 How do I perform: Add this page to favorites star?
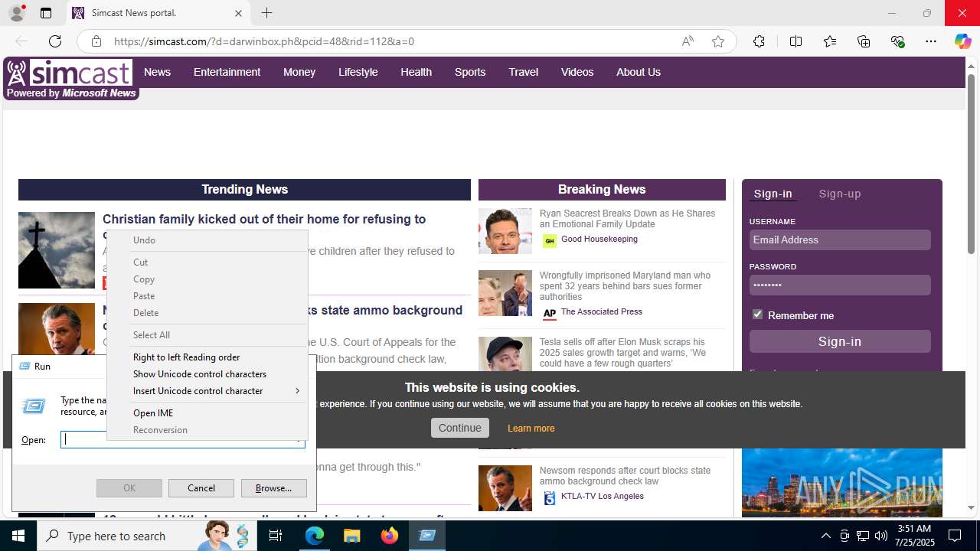coord(717,41)
